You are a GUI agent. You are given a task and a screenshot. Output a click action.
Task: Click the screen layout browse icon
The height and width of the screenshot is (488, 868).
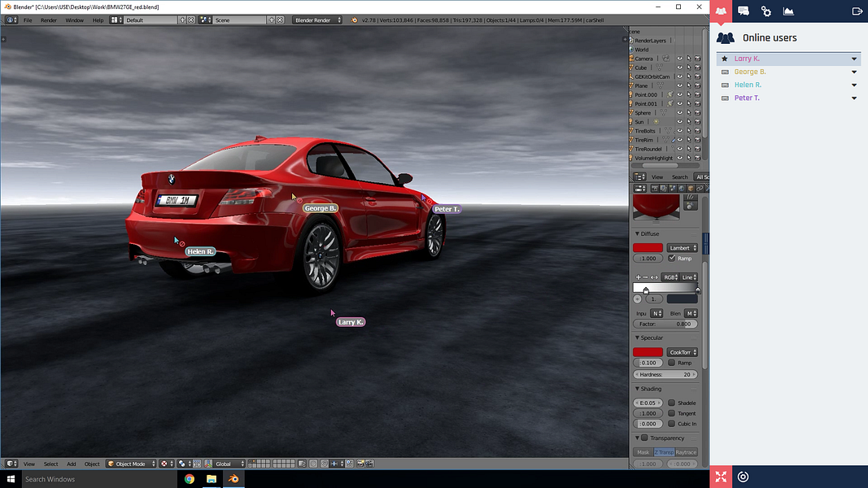pyautogui.click(x=116, y=20)
